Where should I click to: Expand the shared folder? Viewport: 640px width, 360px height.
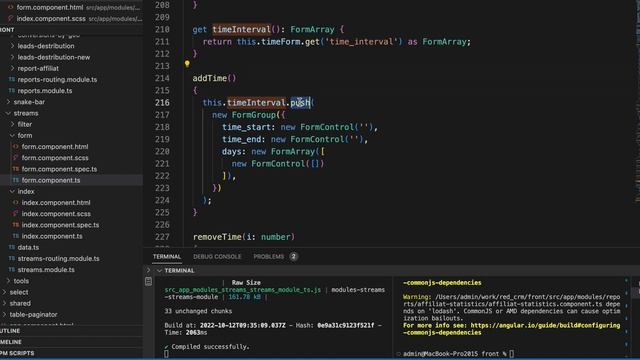click(20, 303)
